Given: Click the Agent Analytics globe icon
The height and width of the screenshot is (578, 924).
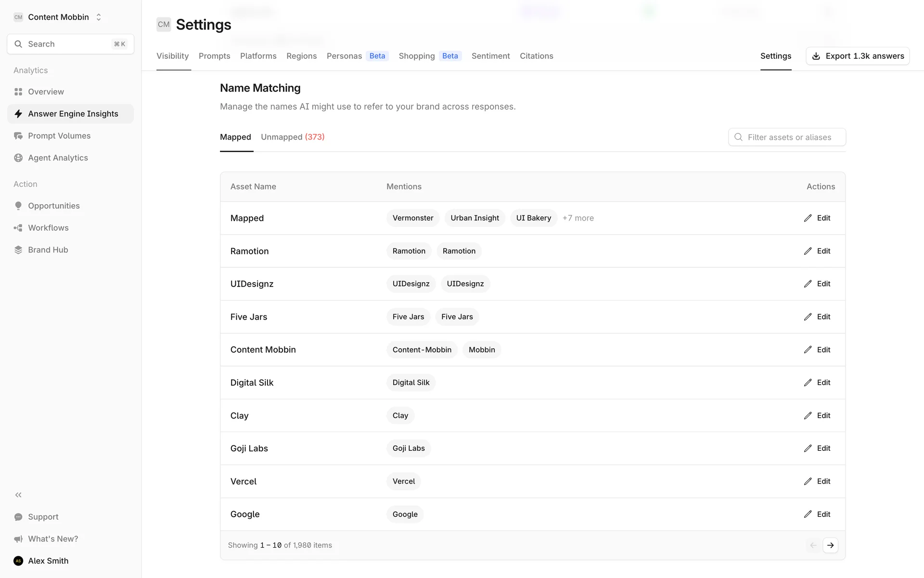Looking at the screenshot, I should [x=18, y=158].
